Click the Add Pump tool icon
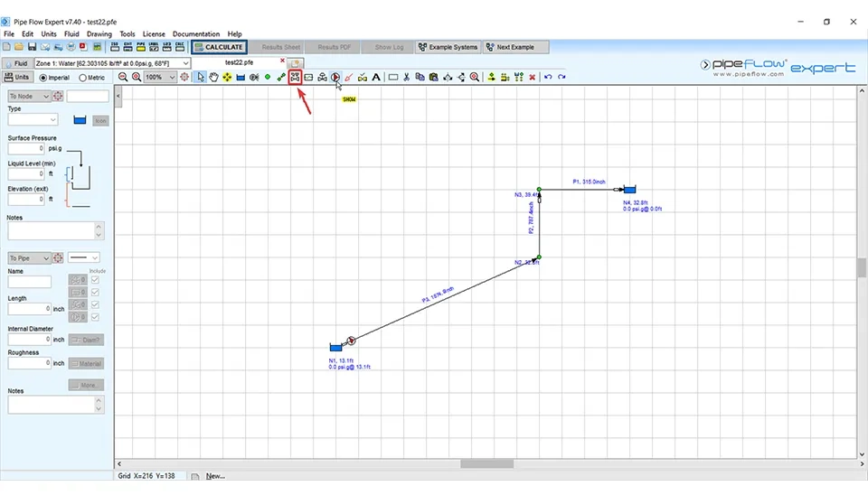 click(335, 78)
